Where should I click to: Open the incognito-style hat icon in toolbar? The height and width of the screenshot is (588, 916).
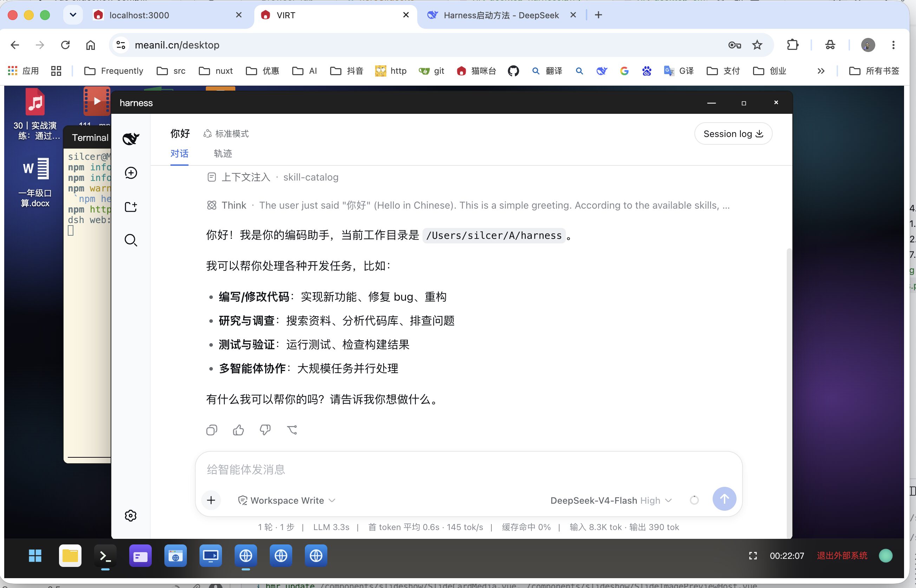830,45
